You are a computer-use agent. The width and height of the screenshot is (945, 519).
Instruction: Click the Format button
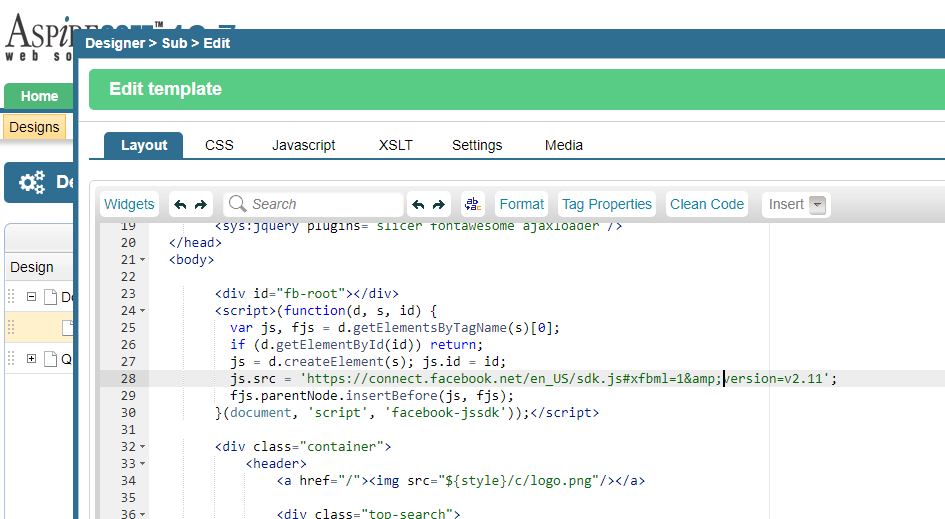[521, 204]
